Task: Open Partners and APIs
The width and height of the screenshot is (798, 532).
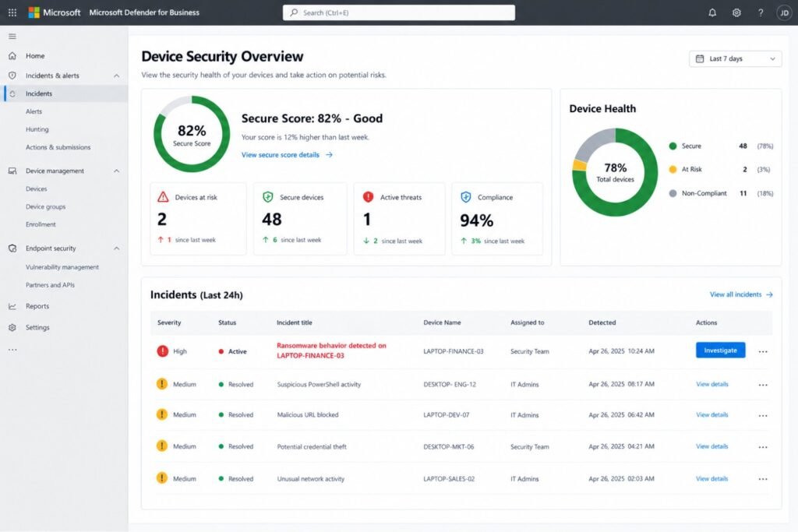Action: [x=50, y=285]
